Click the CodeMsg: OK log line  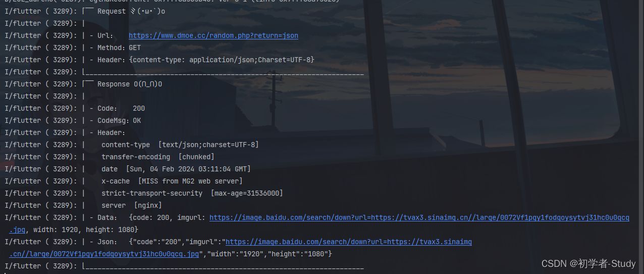click(x=115, y=120)
